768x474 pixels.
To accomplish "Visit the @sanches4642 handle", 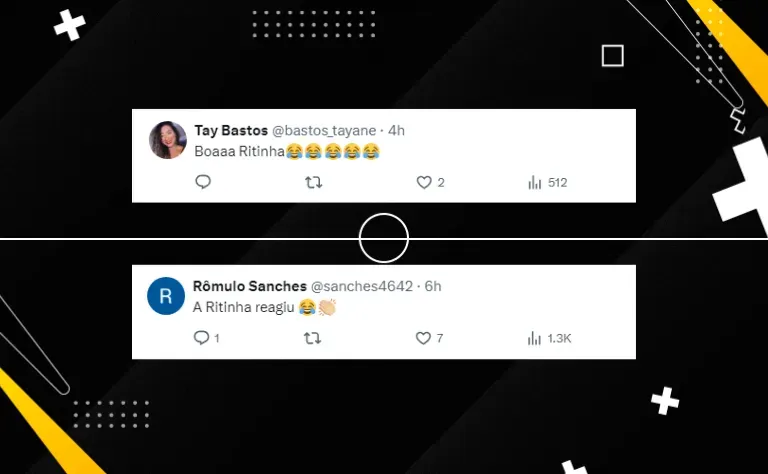I will point(362,286).
